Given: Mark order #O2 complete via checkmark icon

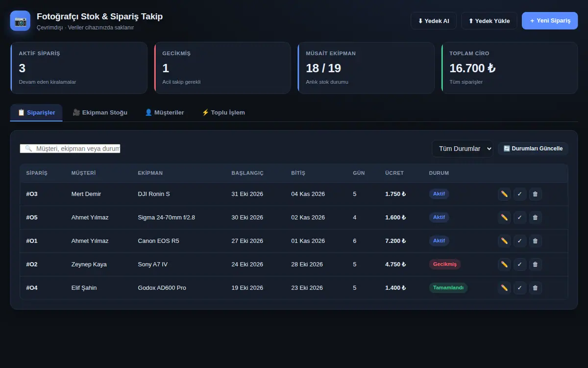Looking at the screenshot, I should point(520,264).
